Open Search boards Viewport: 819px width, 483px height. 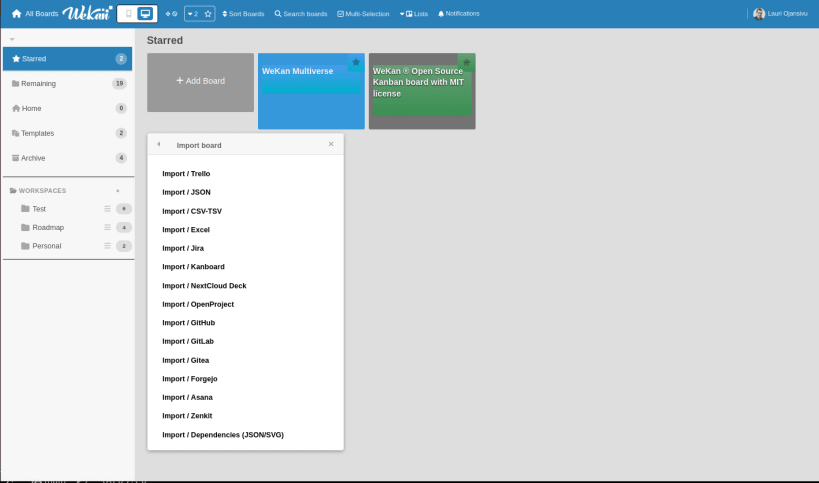click(301, 14)
